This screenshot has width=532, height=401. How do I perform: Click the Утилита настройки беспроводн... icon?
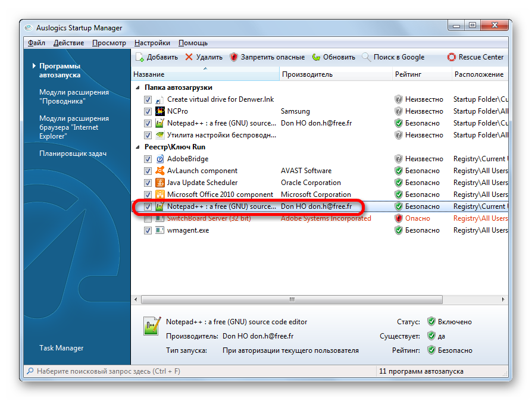[160, 135]
